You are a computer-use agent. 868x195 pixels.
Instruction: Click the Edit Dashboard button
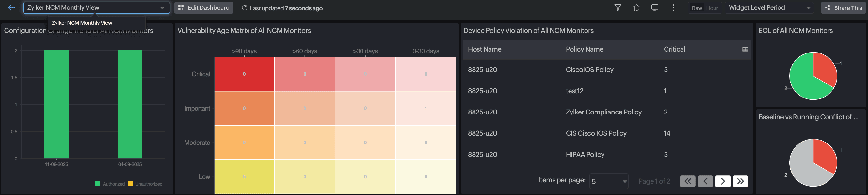[x=204, y=8]
